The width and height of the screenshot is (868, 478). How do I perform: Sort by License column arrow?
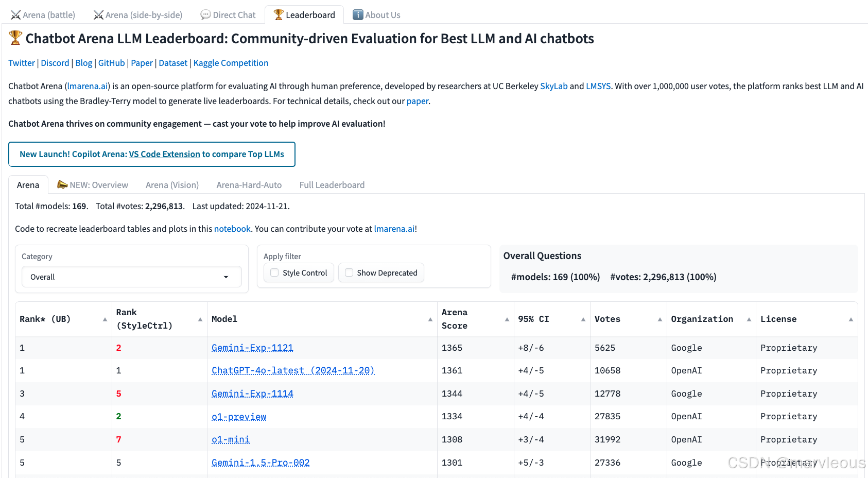coord(851,319)
